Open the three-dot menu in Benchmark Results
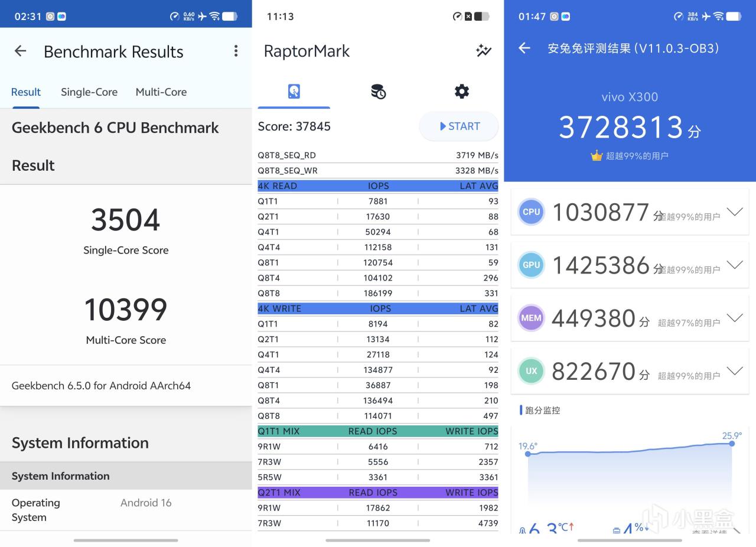 (x=236, y=51)
